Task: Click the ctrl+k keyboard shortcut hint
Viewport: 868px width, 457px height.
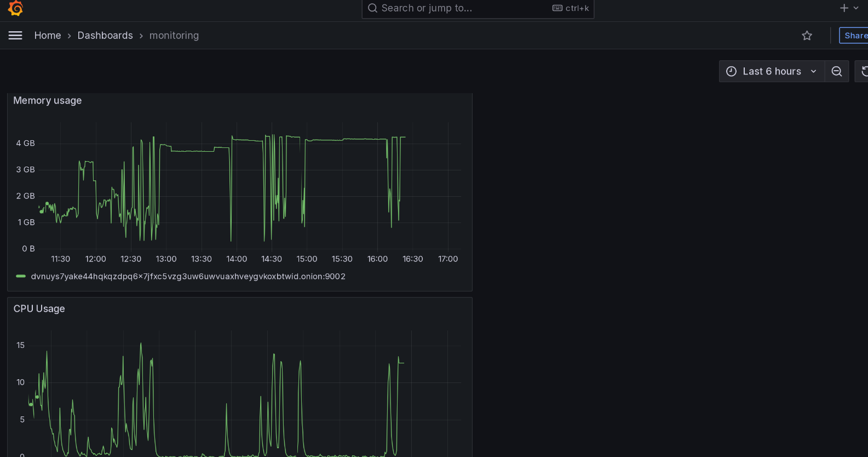Action: tap(571, 8)
